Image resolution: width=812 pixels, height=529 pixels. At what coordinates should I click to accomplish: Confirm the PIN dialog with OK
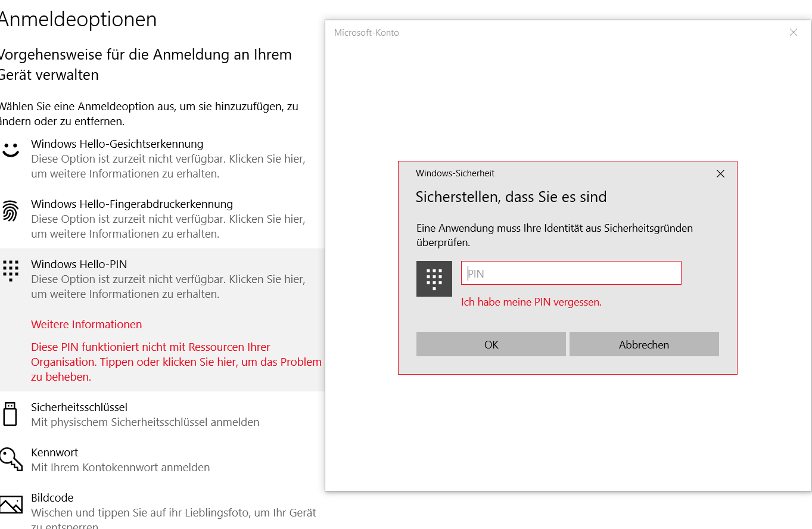(491, 344)
